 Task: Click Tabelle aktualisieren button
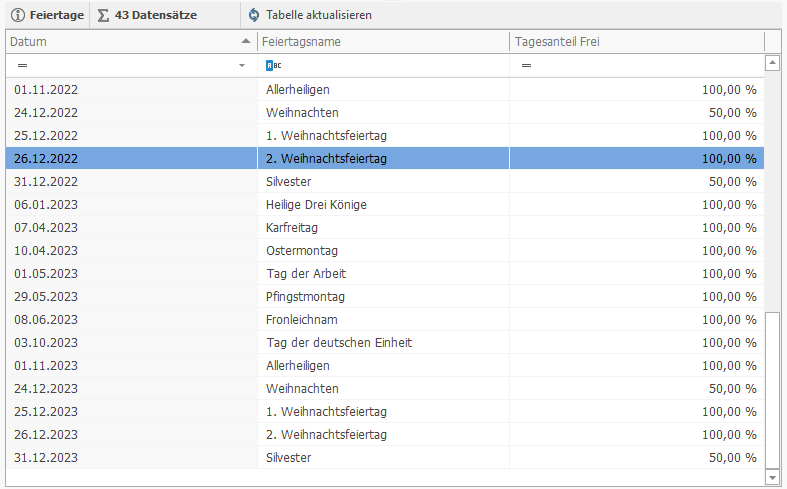pos(310,15)
